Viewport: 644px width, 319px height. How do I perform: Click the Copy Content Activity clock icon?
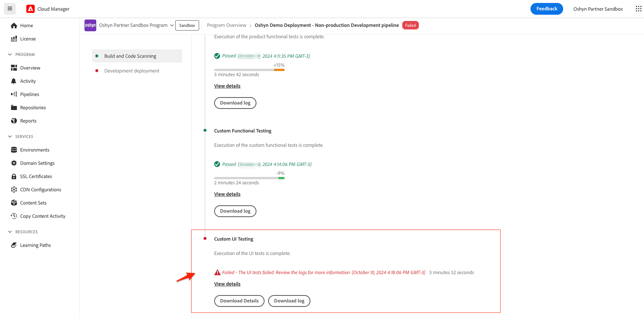[x=14, y=216]
